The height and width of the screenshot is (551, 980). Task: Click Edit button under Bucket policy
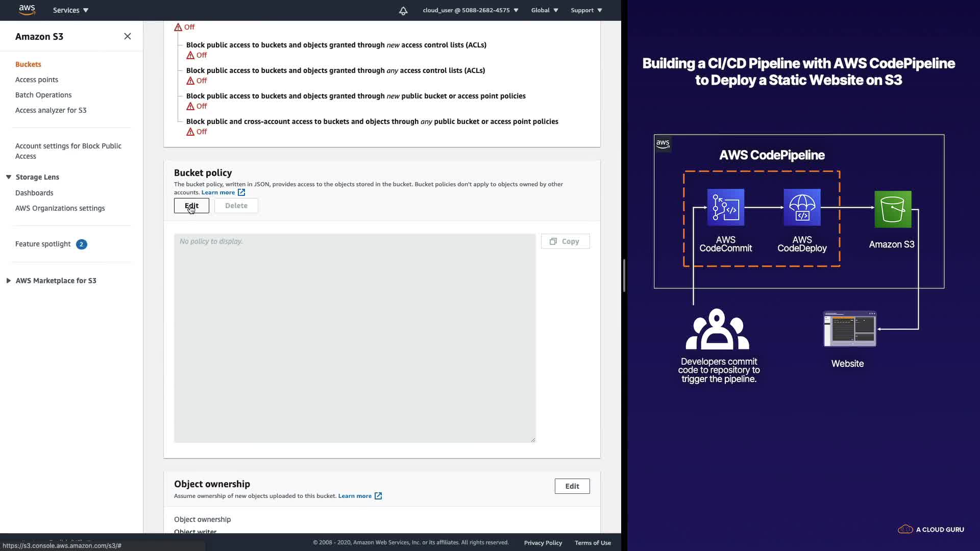pyautogui.click(x=191, y=206)
